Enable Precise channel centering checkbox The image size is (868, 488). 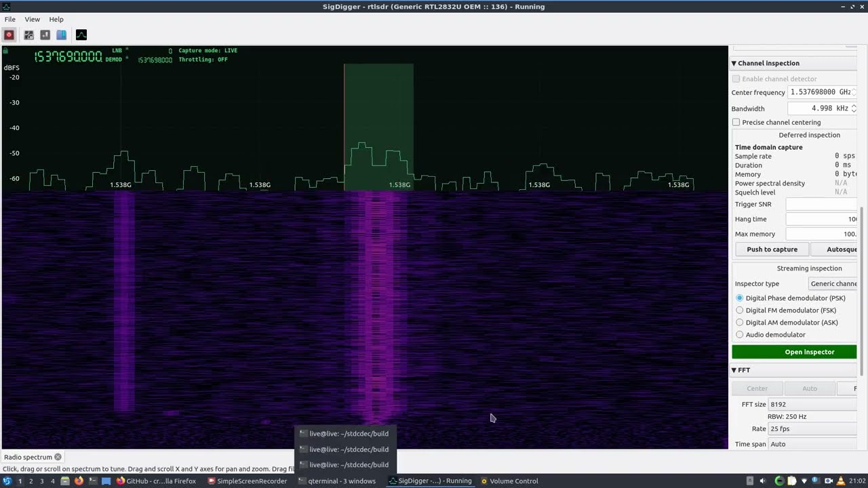pyautogui.click(x=736, y=122)
